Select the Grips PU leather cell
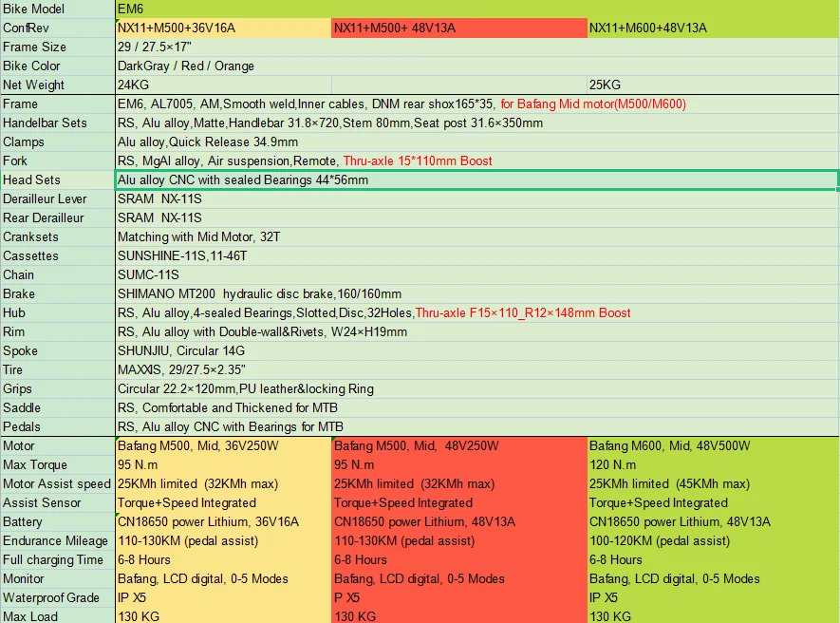Viewport: 840px width, 623px height. 477,388
